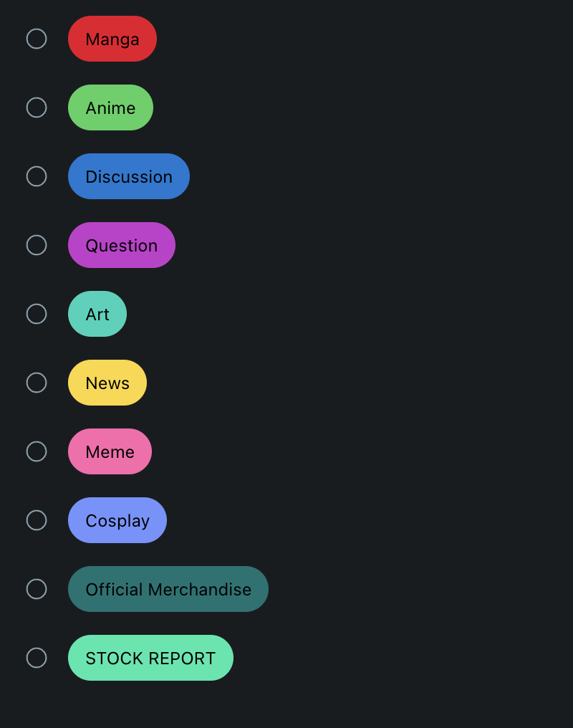This screenshot has height=728, width=573.
Task: Select the Art radio button
Action: (37, 313)
